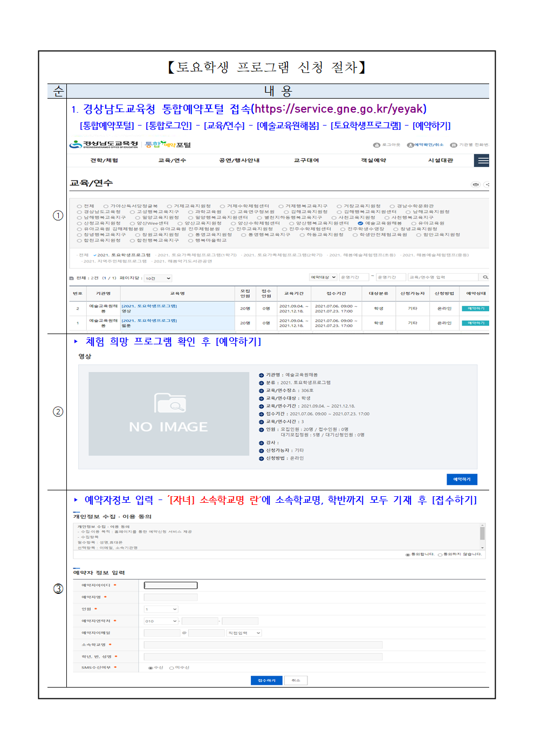Viewport: 535px width, 756px height.
Task: Select the SMS 미수신 radio button
Action: pyautogui.click(x=172, y=668)
